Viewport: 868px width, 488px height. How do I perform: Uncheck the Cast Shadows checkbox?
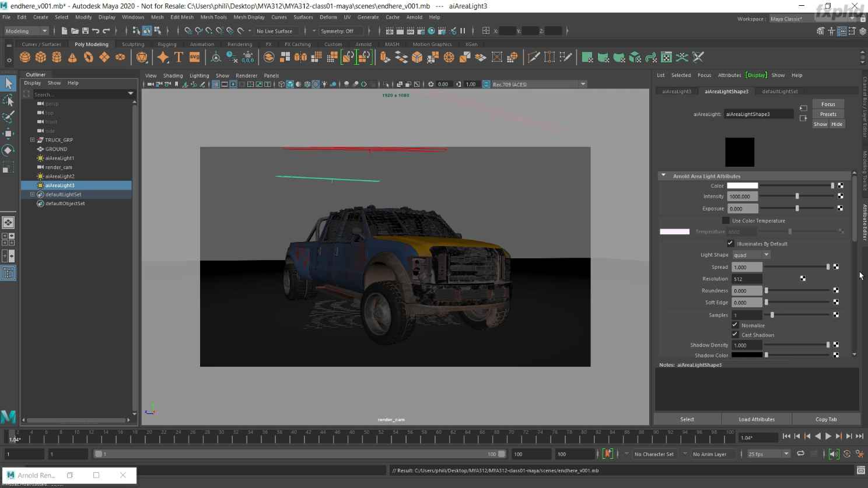click(735, 335)
